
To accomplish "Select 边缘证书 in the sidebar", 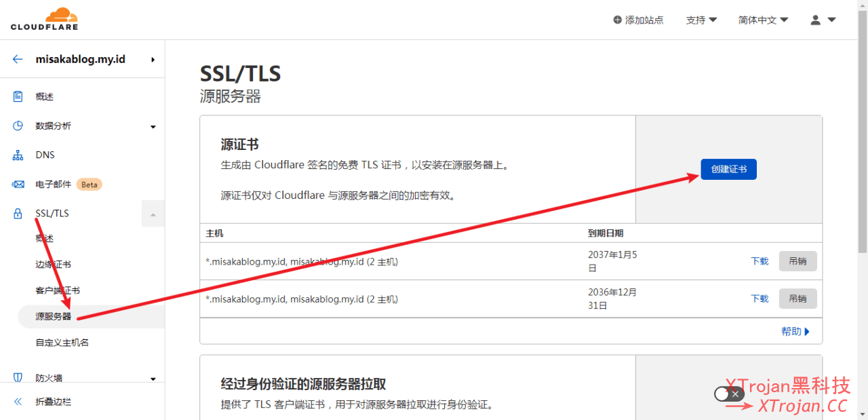I will tap(54, 265).
